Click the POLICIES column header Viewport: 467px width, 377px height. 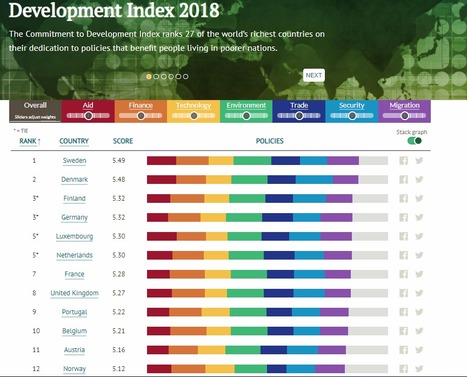coord(270,141)
